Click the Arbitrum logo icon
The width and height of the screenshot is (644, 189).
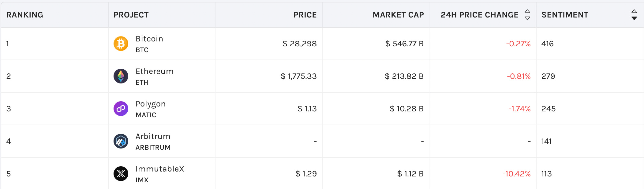point(121,141)
